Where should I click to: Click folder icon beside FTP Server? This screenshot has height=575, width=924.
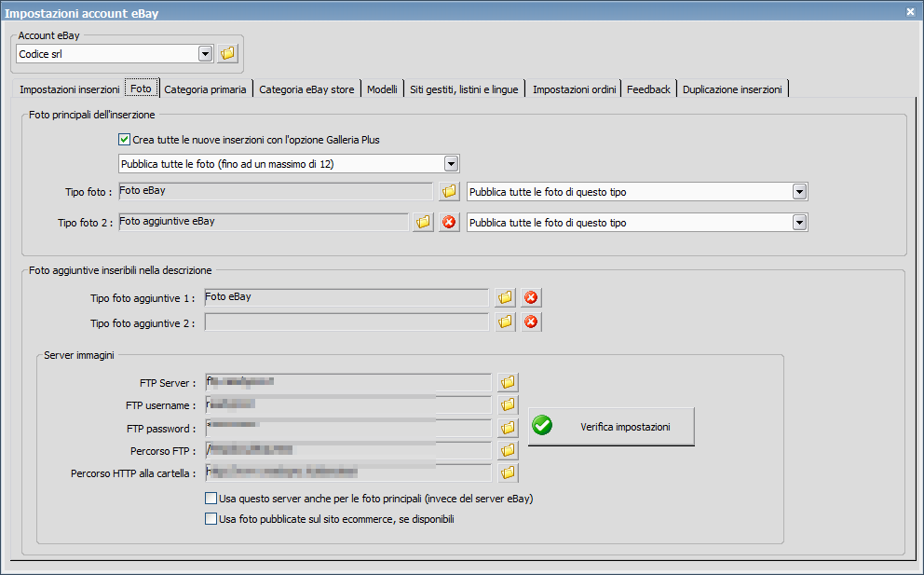tap(508, 382)
